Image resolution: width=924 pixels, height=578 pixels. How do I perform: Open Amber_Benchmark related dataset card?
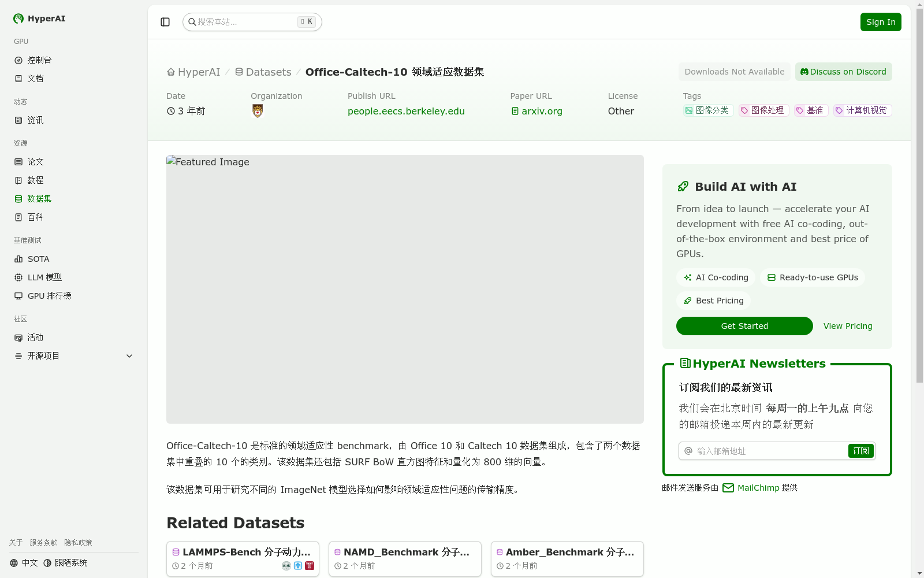[x=567, y=559]
